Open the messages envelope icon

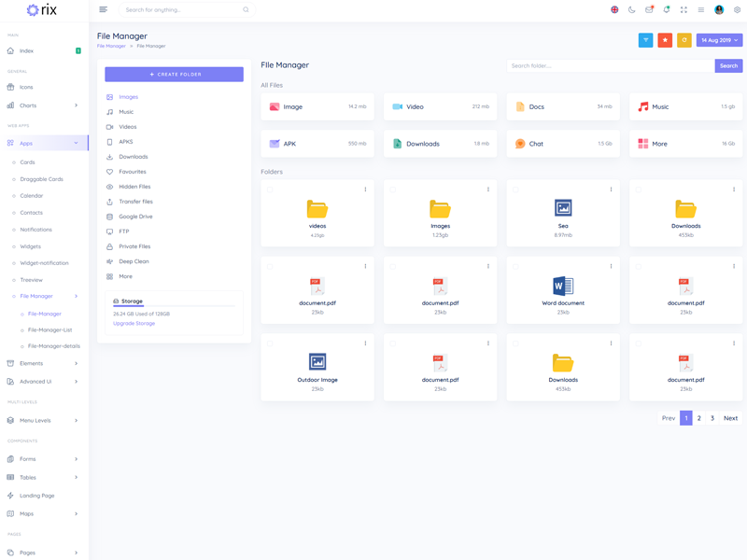[x=649, y=10]
